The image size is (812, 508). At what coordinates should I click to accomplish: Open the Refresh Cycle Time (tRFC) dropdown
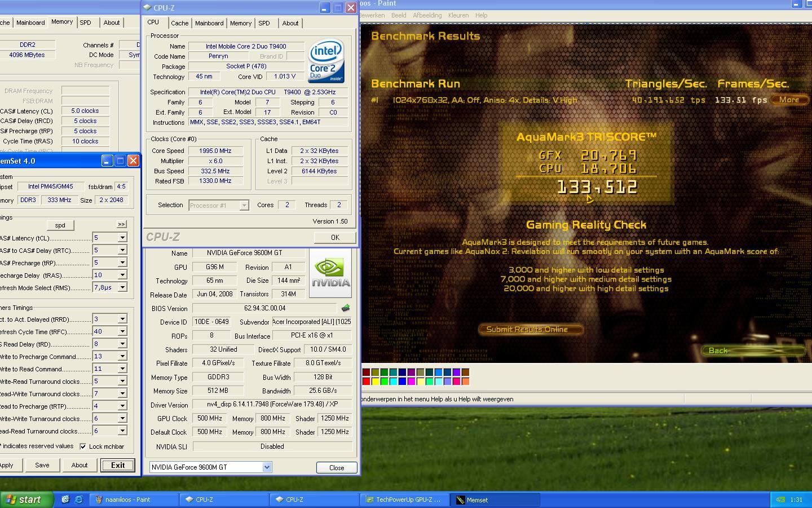[x=122, y=331]
